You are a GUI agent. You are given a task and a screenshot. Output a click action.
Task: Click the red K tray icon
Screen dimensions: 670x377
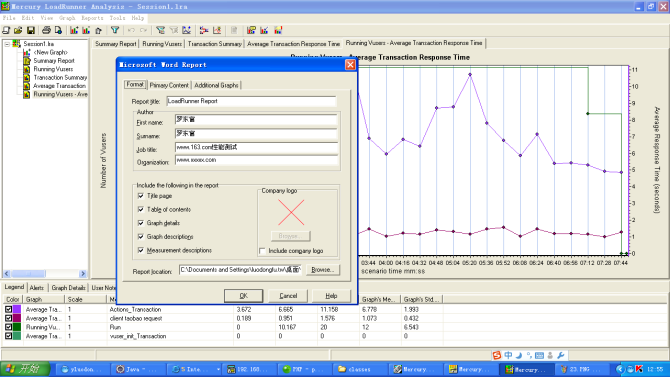(x=639, y=369)
